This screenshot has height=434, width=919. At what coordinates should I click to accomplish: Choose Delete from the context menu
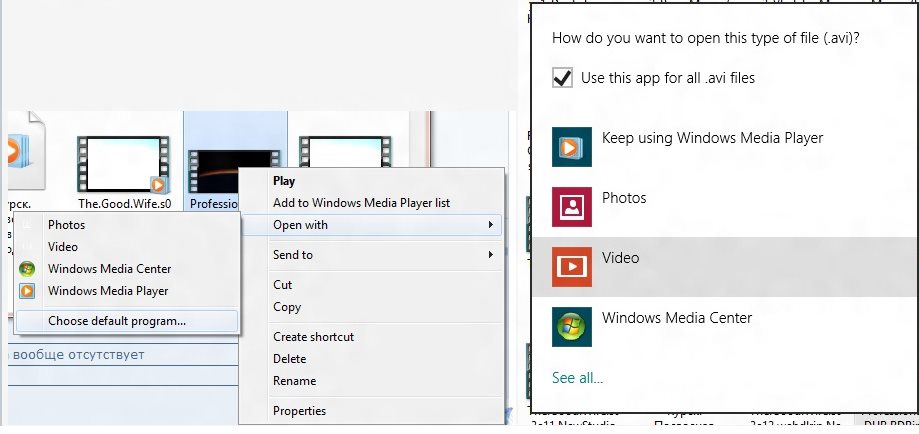point(290,358)
